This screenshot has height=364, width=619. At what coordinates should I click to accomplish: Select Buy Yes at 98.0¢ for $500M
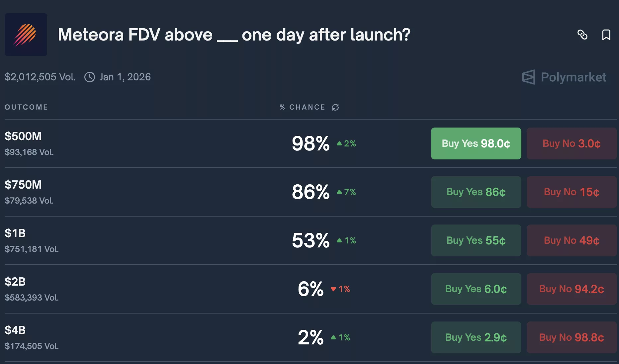[476, 143]
